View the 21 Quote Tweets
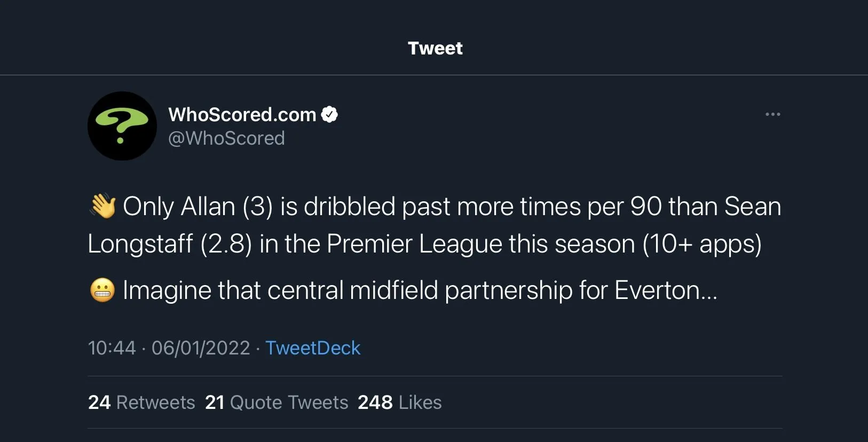This screenshot has height=442, width=868. 277,402
